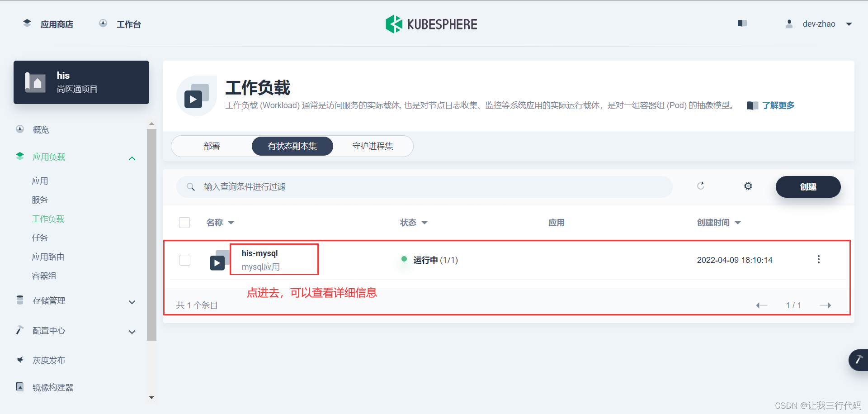Click the 灰度发布 bird icon
868x414 pixels.
click(20, 360)
